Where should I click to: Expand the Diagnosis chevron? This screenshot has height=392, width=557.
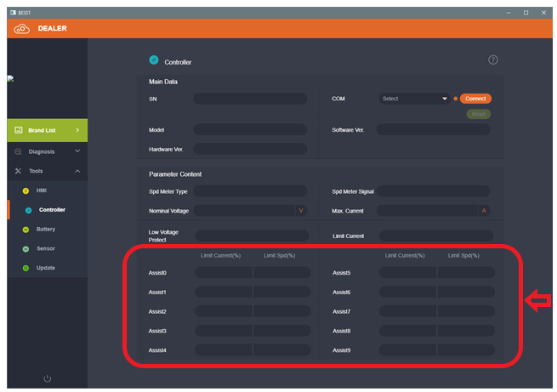coord(77,151)
